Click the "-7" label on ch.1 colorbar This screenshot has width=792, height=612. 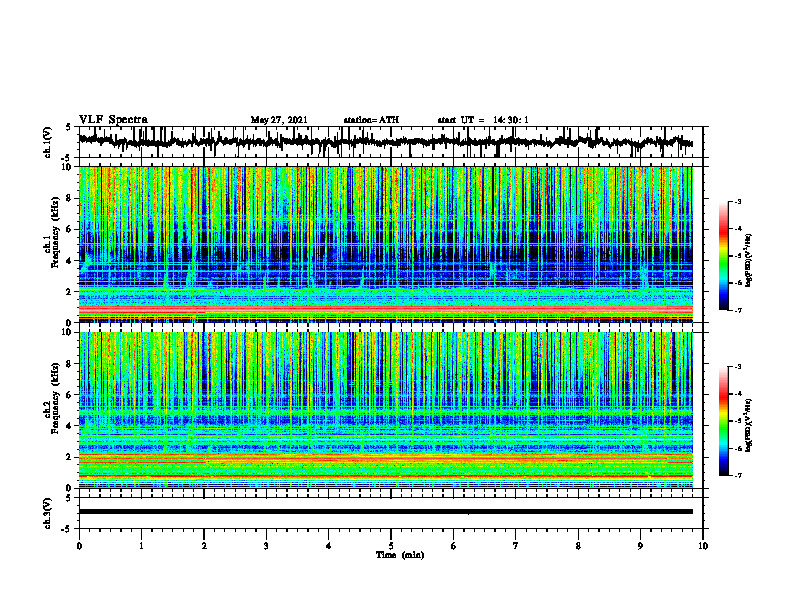(738, 311)
